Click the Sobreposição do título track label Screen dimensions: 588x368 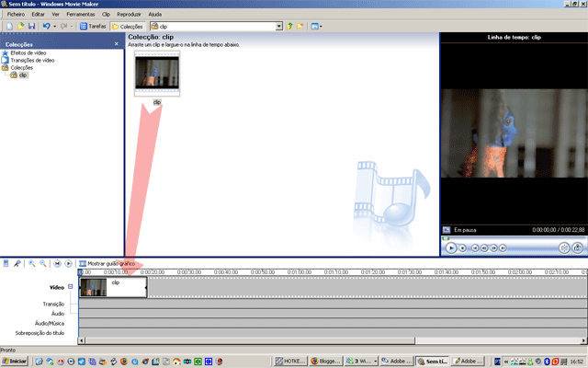click(x=40, y=333)
